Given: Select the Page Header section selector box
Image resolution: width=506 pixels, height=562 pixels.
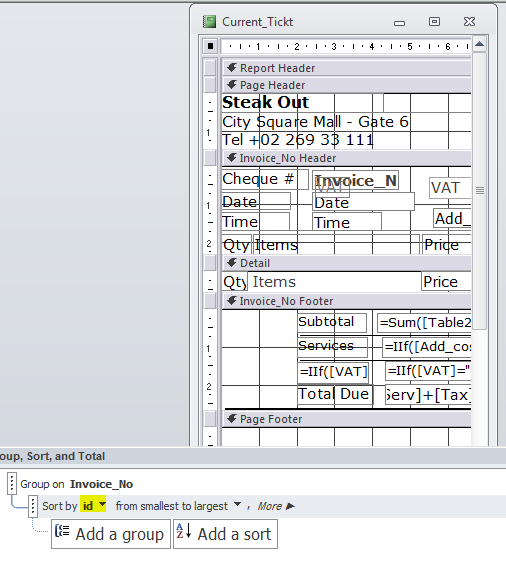Looking at the screenshot, I should point(210,85).
